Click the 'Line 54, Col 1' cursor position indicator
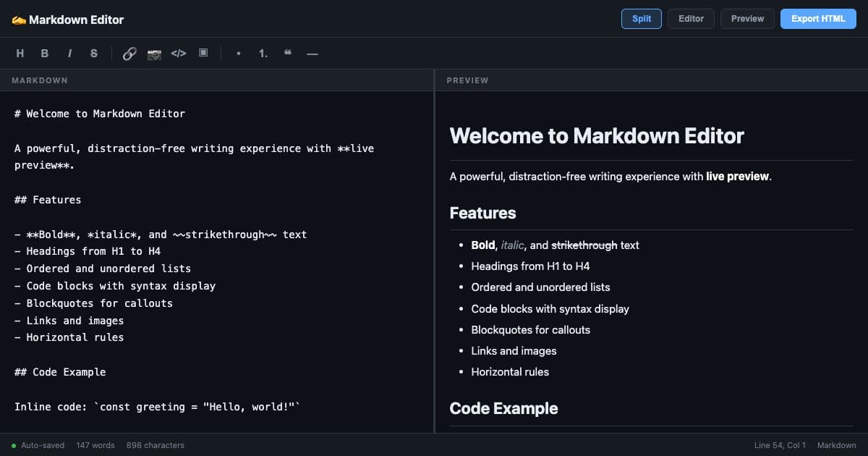Viewport: 868px width, 456px height. coord(780,445)
